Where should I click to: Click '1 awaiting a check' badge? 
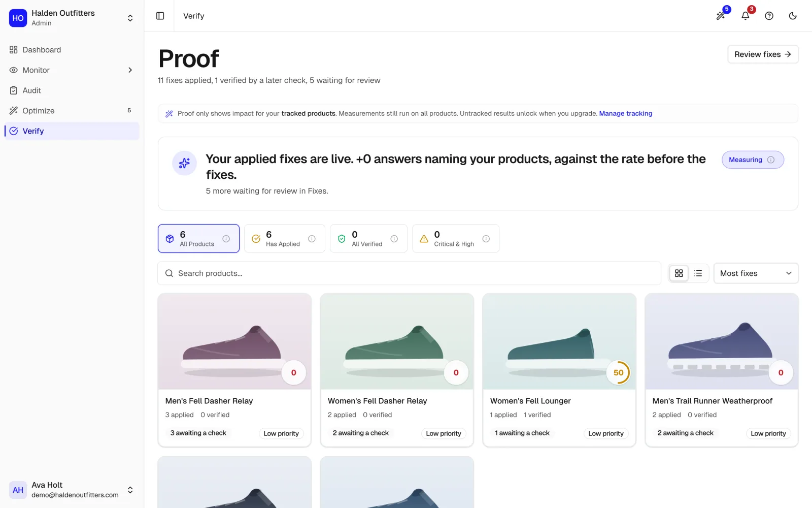[x=522, y=433]
